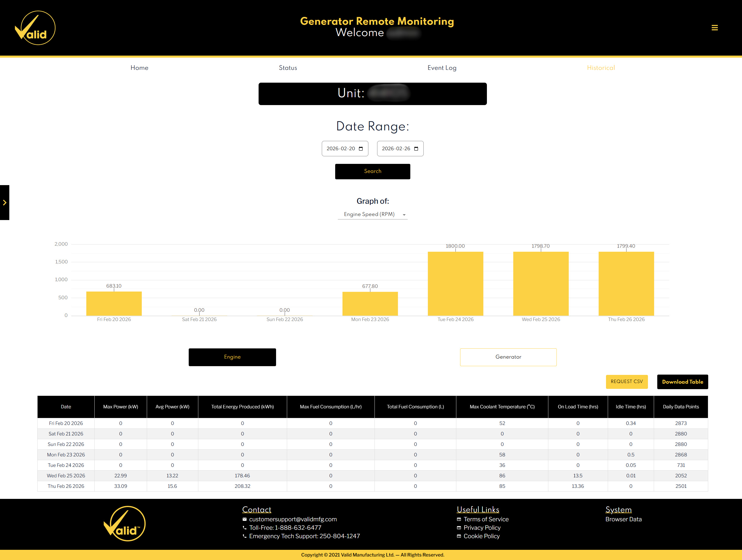742x560 pixels.
Task: Go to the Home tab
Action: (x=139, y=68)
